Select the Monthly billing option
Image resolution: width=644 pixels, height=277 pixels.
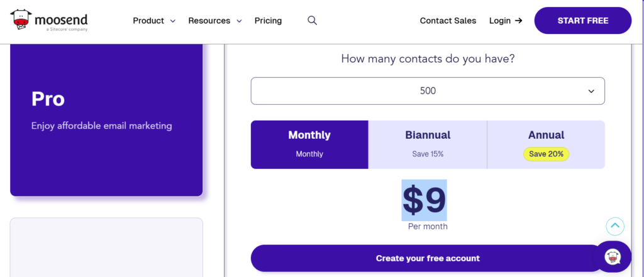[x=309, y=144]
